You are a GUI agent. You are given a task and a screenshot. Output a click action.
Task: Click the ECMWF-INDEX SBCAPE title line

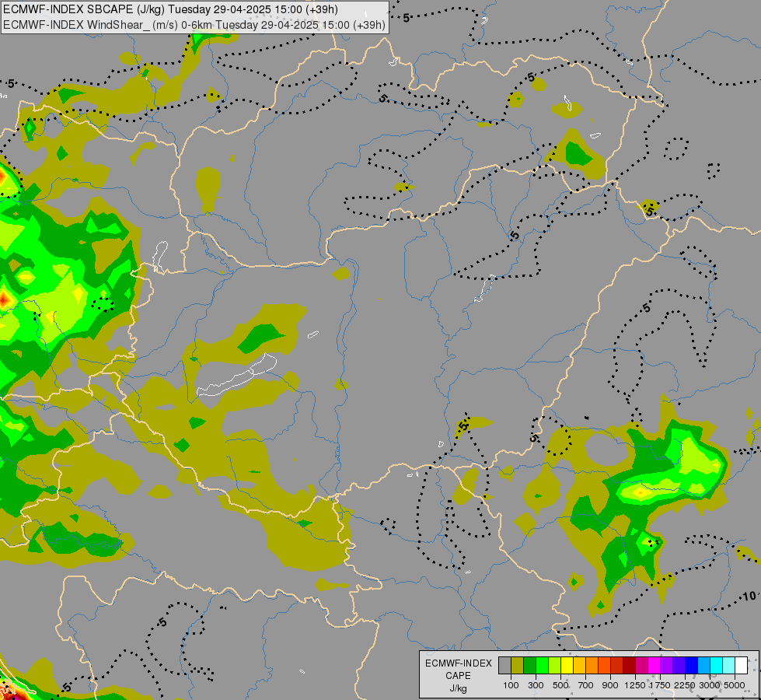point(170,9)
